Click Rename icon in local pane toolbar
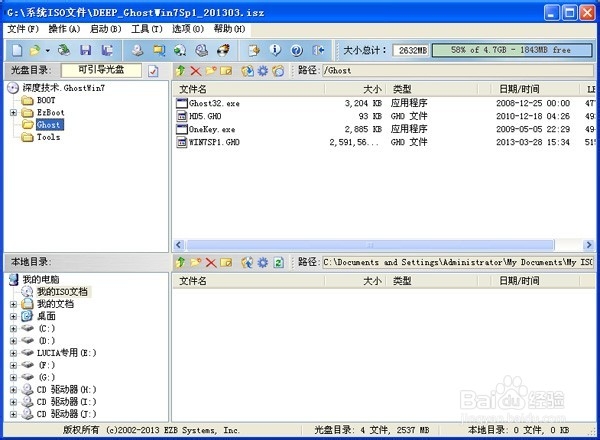600x440 pixels. coord(226,262)
